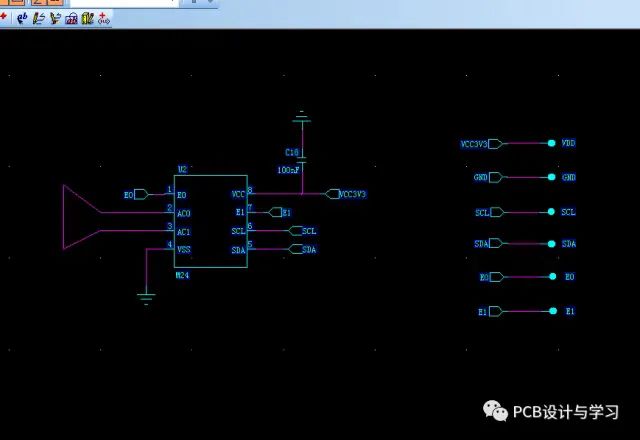Click the U2 component body rectangle

coord(211,222)
